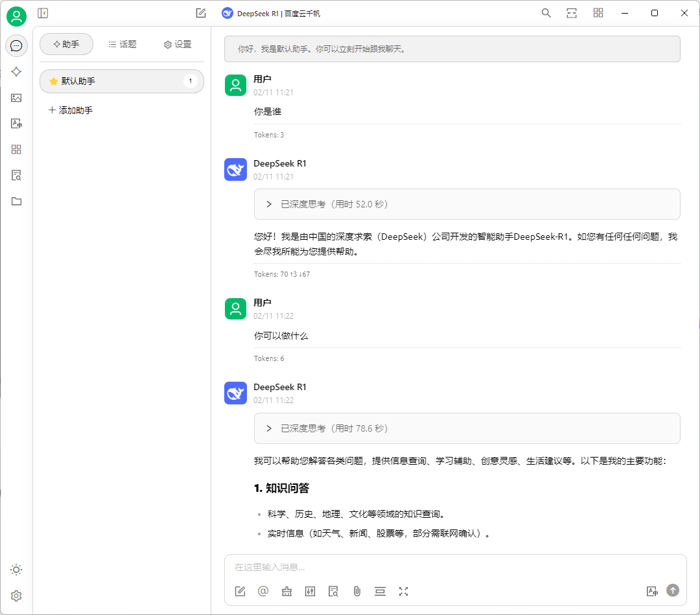The width and height of the screenshot is (700, 615).
Task: Click knowledge base icon in input toolbar
Action: [x=334, y=591]
